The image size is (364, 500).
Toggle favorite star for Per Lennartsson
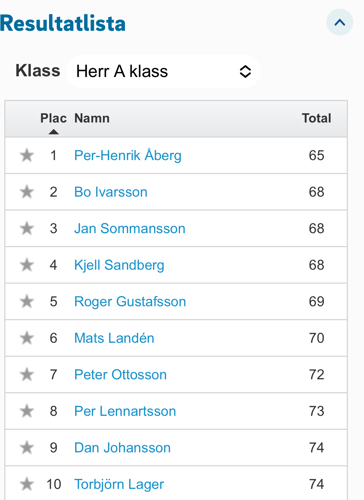click(x=27, y=411)
